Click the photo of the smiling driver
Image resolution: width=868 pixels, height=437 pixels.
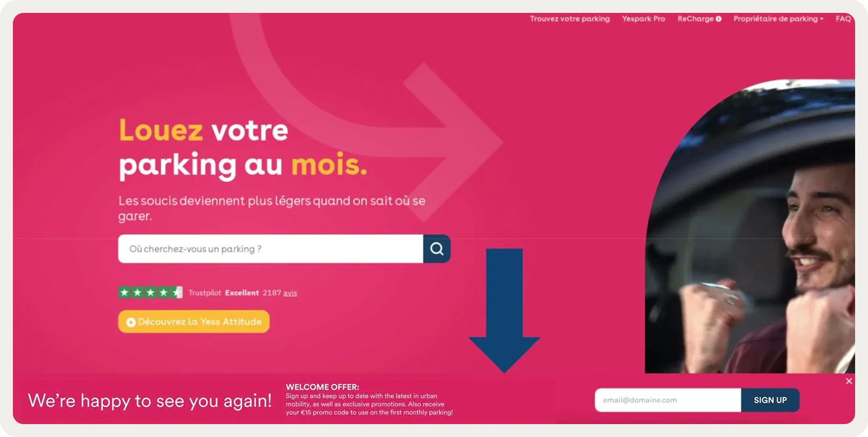pos(750,226)
